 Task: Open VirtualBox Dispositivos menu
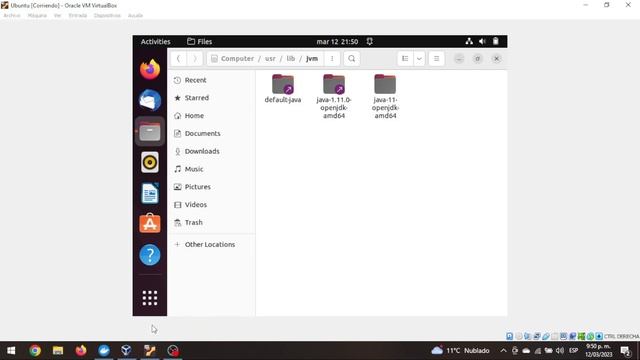(x=107, y=16)
